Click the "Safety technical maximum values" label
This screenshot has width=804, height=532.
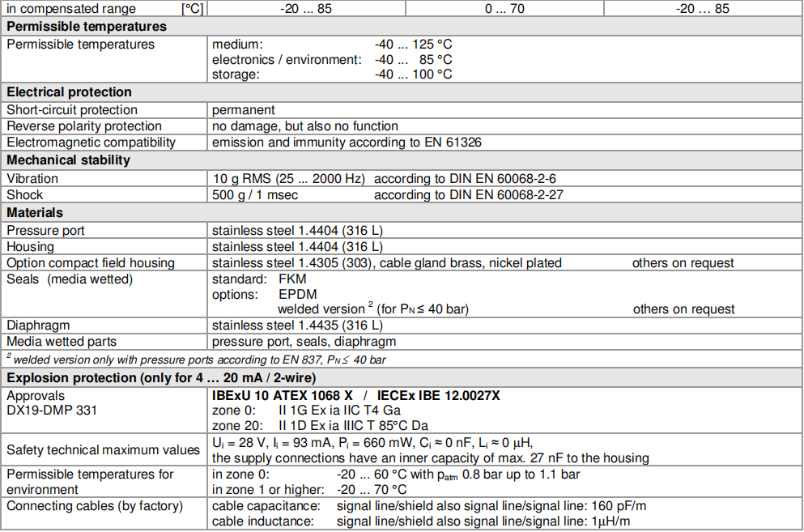pyautogui.click(x=103, y=449)
